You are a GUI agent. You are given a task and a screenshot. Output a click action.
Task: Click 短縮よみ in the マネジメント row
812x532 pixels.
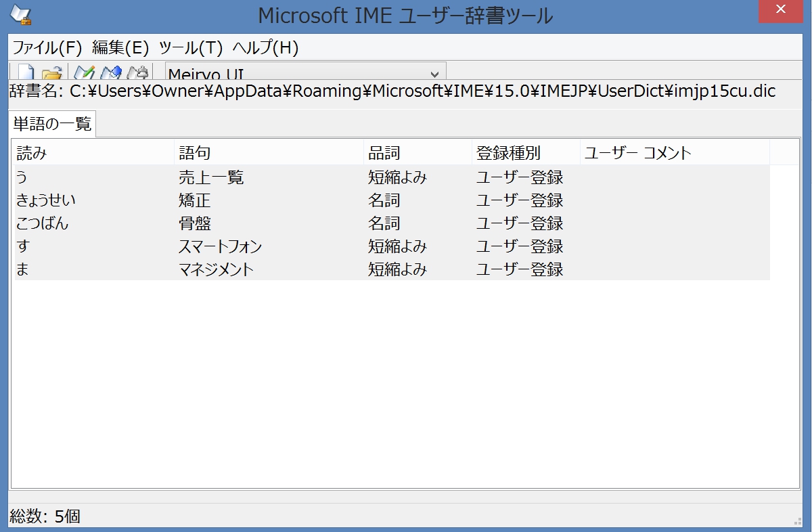[x=398, y=269]
